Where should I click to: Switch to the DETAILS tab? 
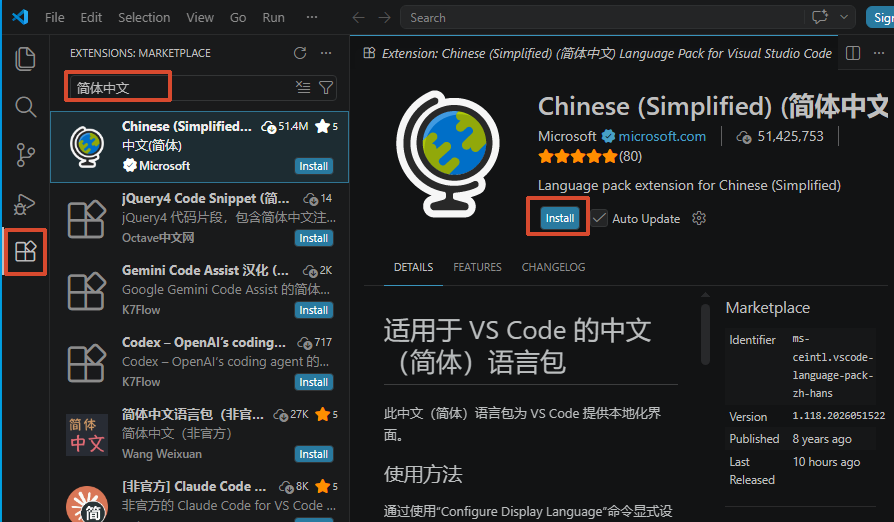[x=413, y=267]
